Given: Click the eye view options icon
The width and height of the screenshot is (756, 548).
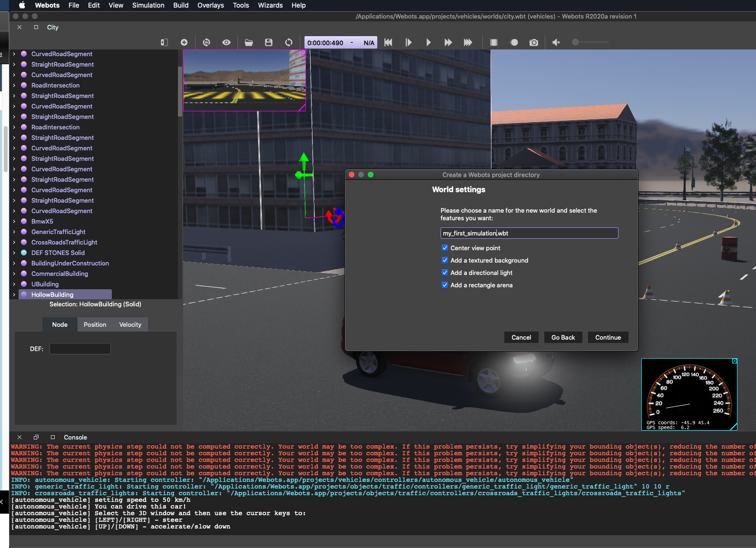Looking at the screenshot, I should [226, 42].
